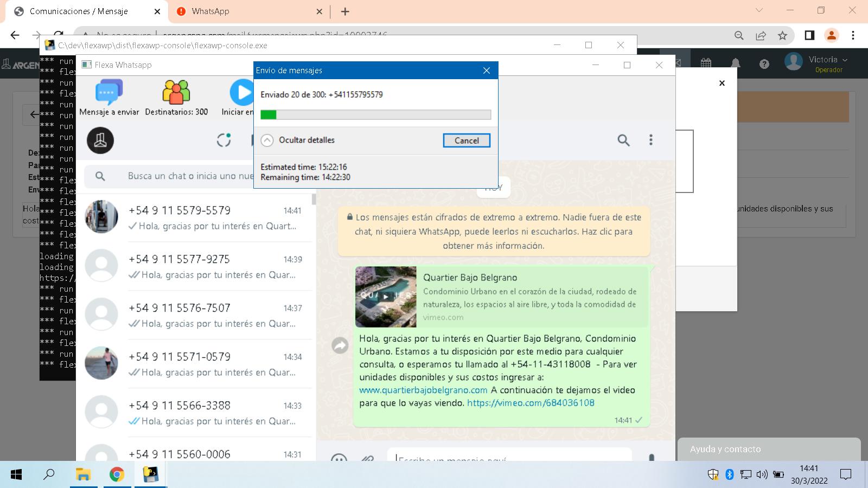Click the chat list search magnifier
The height and width of the screenshot is (488, 868).
pos(100,176)
